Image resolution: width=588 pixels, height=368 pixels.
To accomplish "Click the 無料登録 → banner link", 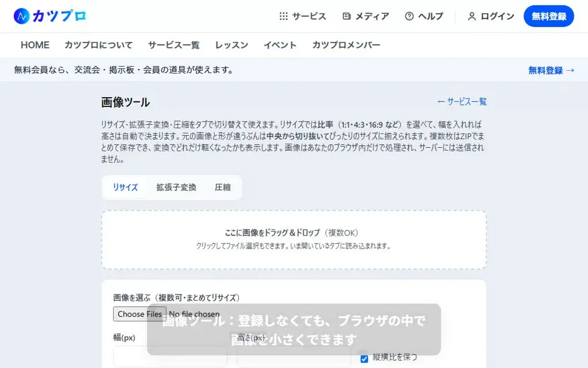I will click(551, 70).
